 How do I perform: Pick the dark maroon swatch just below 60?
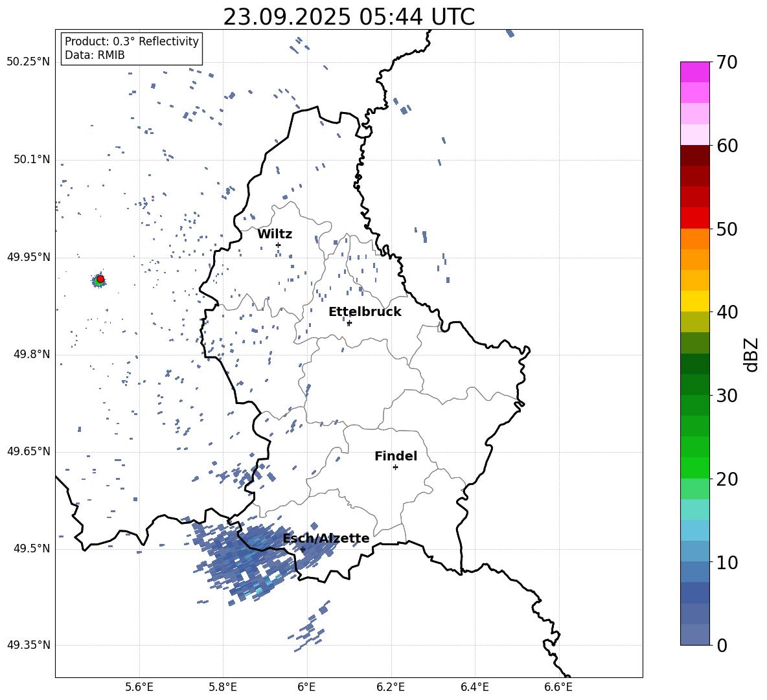[694, 155]
